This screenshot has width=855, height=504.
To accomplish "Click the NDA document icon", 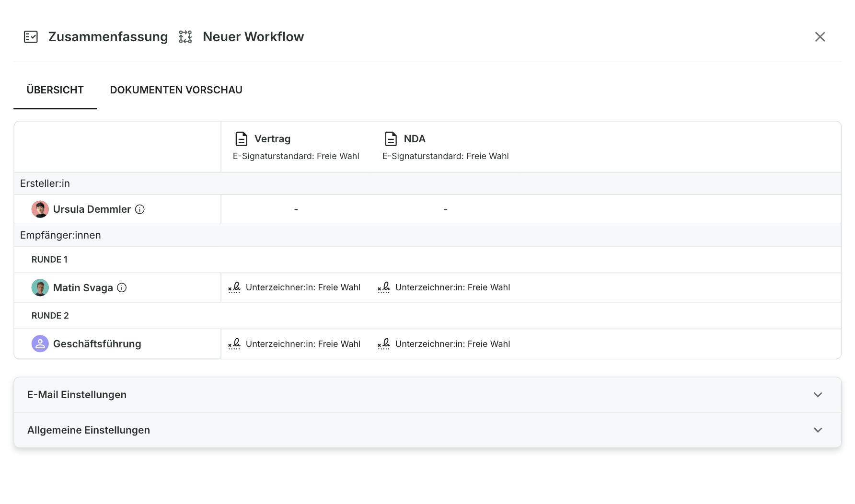I will (x=391, y=139).
